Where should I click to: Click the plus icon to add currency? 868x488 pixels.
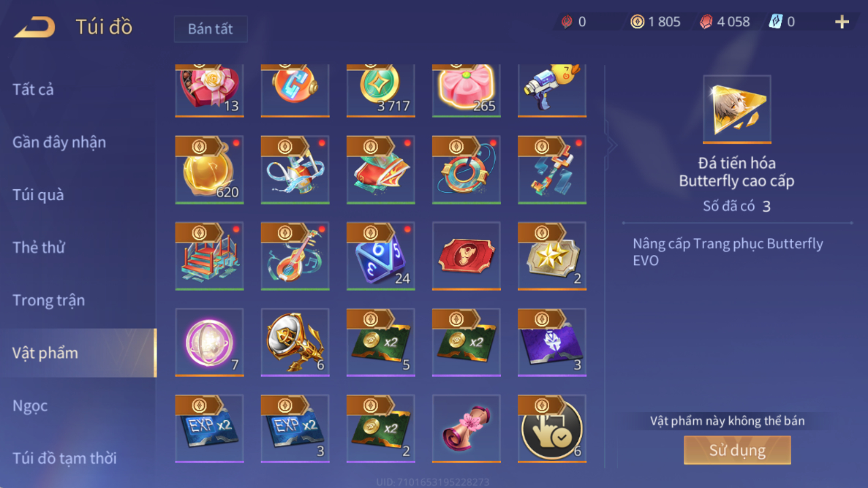pyautogui.click(x=842, y=22)
